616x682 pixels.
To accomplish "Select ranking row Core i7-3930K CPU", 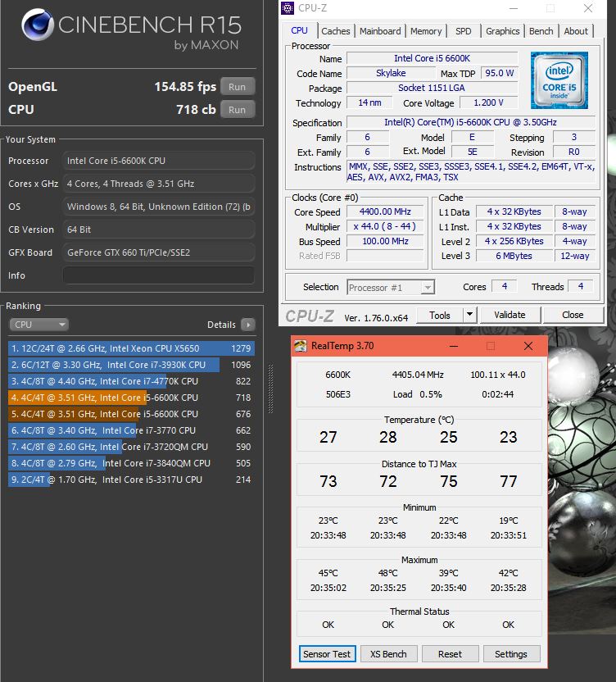I will pos(131,365).
